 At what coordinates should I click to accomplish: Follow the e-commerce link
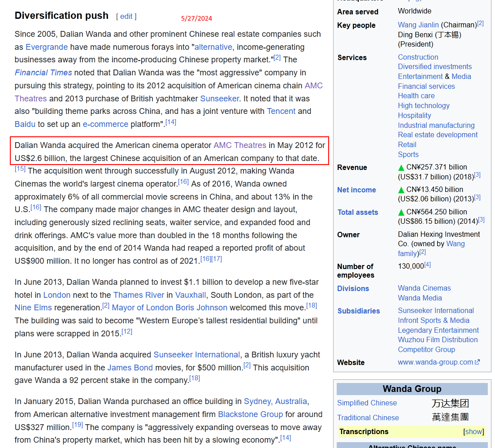[105, 124]
